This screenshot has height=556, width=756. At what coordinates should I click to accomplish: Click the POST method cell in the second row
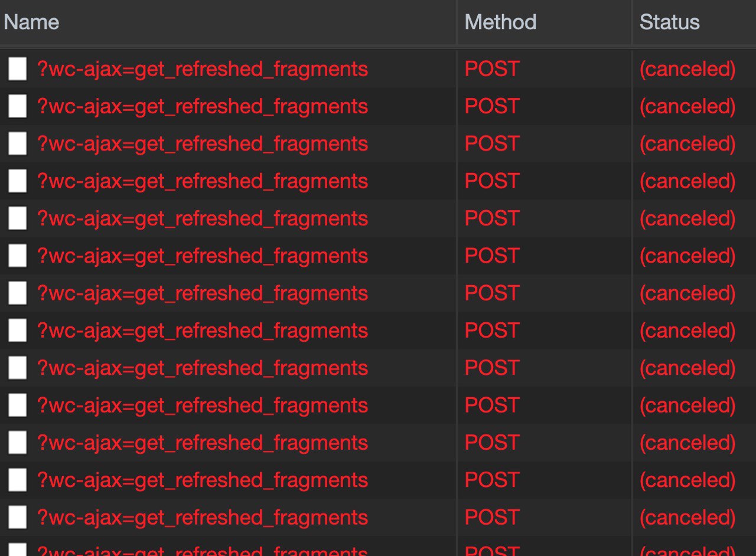492,106
